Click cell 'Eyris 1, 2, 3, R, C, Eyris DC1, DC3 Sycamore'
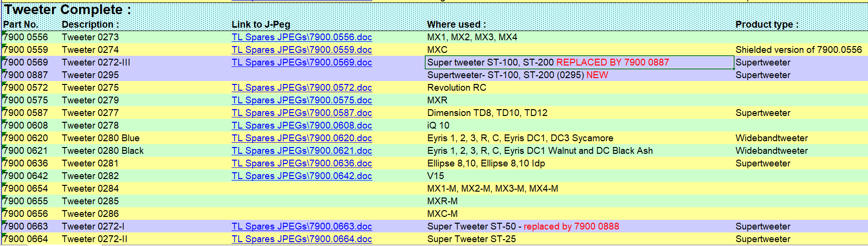The image size is (868, 246). coord(520,138)
